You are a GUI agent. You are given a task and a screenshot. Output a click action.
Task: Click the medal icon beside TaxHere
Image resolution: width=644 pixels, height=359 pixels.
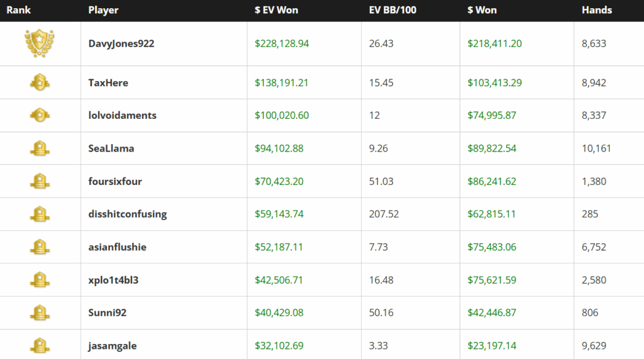point(40,82)
